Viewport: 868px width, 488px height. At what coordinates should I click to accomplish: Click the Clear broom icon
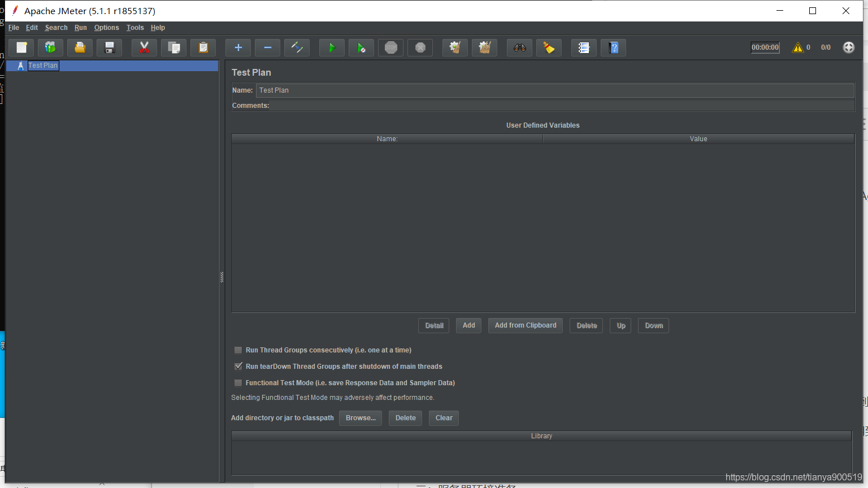click(x=455, y=47)
